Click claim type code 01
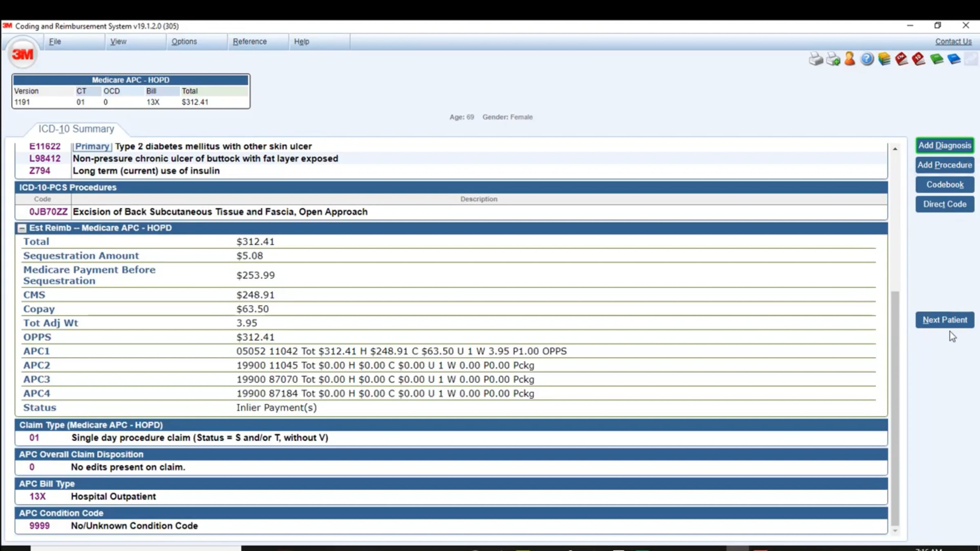Image resolution: width=980 pixels, height=551 pixels. [34, 438]
